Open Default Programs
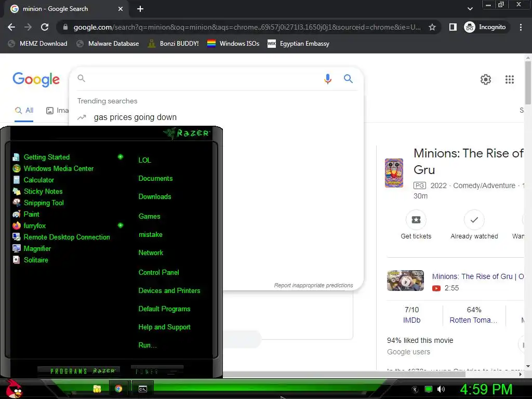The width and height of the screenshot is (532, 399). 164,309
